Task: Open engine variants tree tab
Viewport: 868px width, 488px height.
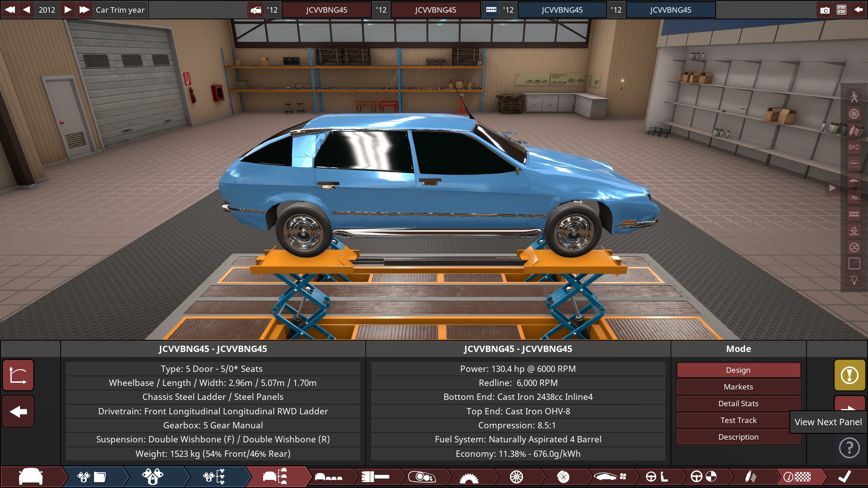Action: pos(214,477)
